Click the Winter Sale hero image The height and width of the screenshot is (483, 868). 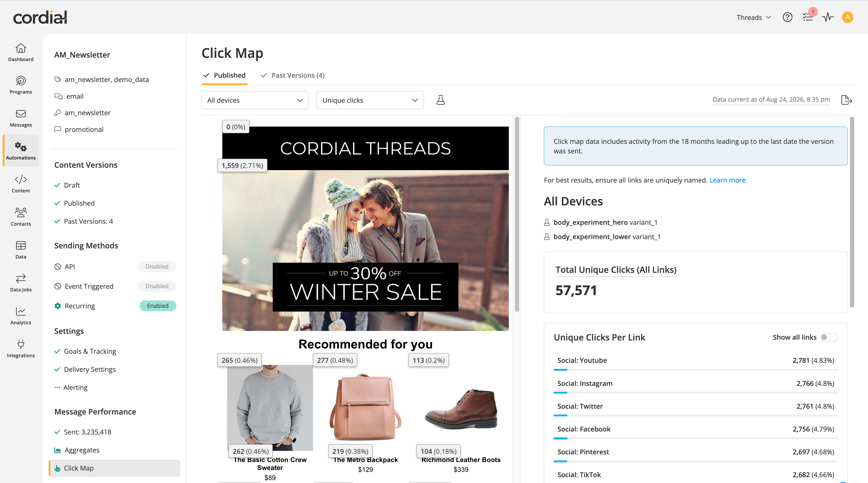pyautogui.click(x=365, y=251)
